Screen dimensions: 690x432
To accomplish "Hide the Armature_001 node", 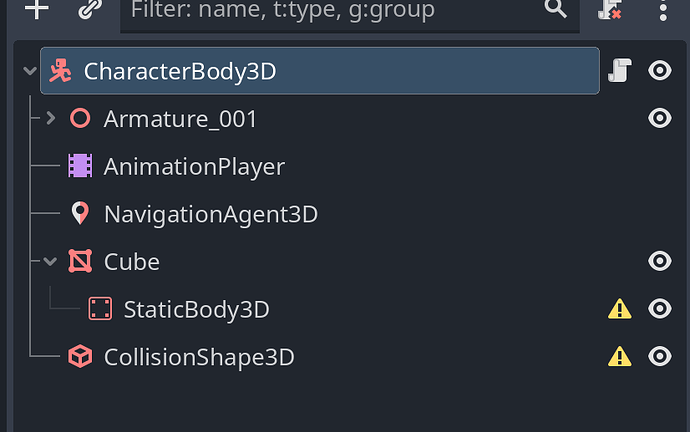I will tap(660, 118).
